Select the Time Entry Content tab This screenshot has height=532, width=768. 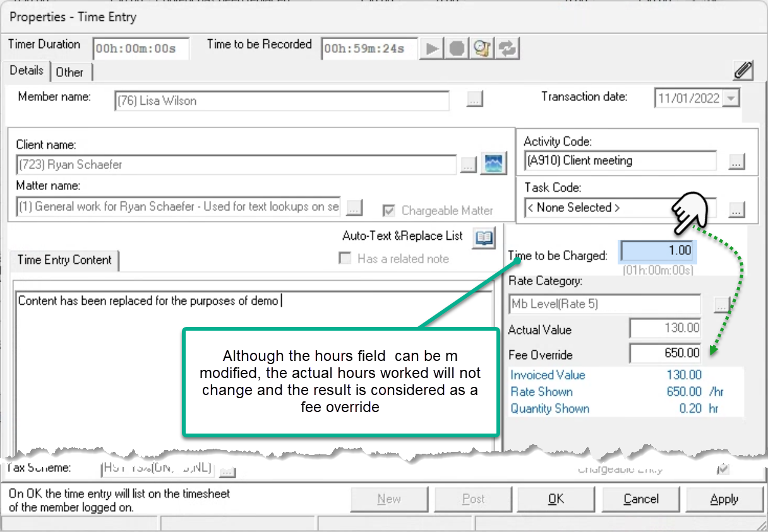click(x=64, y=260)
